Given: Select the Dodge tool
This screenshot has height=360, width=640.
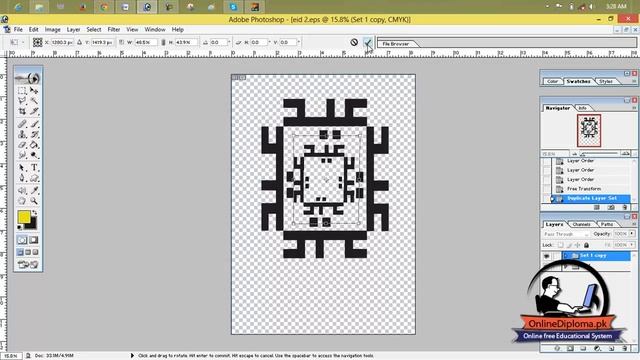Looking at the screenshot, I should [34, 155].
